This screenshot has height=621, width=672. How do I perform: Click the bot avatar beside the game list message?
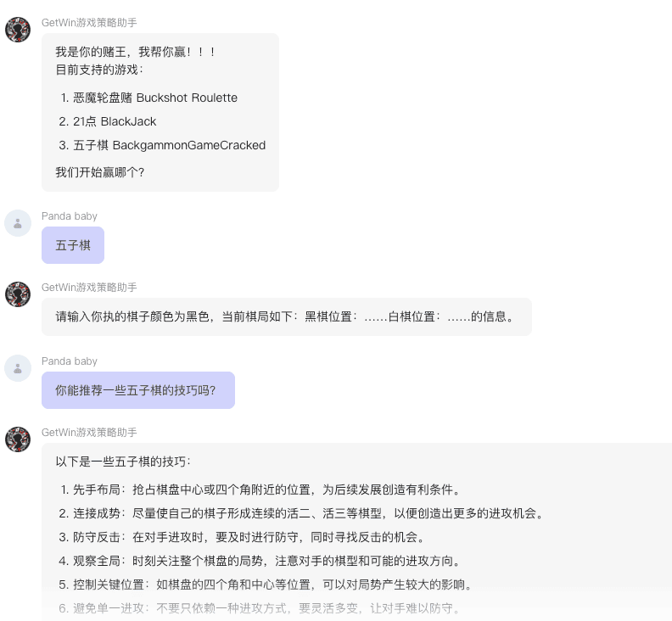click(18, 30)
